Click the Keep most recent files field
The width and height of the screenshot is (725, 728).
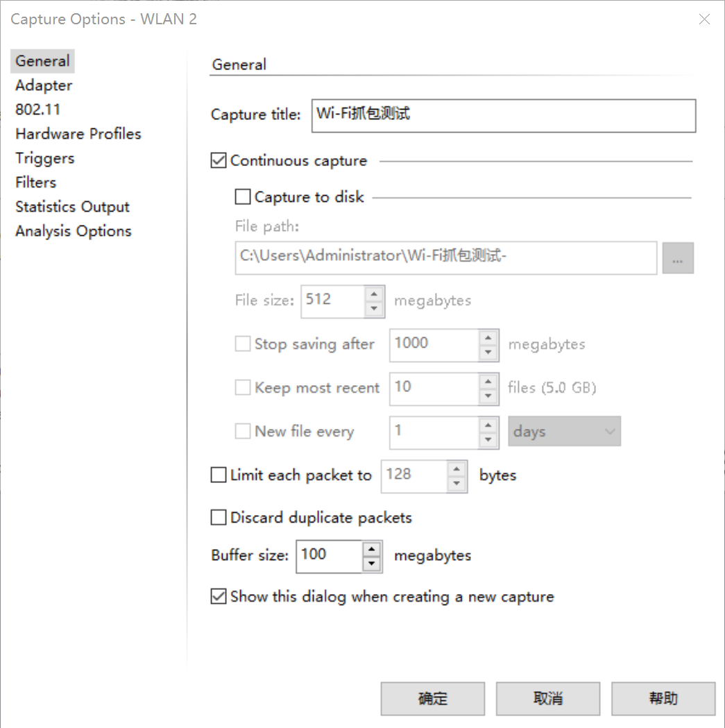click(434, 389)
